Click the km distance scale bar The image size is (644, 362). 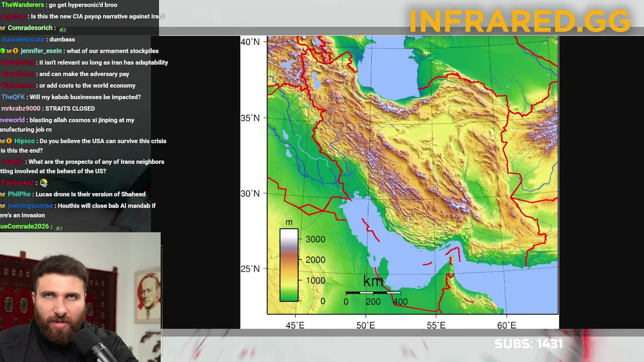[x=373, y=293]
